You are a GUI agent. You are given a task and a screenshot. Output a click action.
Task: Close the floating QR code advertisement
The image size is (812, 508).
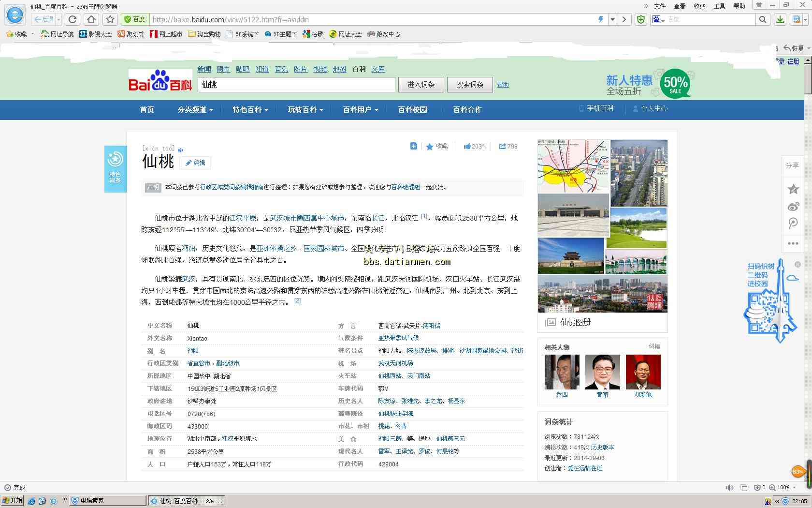(x=798, y=264)
